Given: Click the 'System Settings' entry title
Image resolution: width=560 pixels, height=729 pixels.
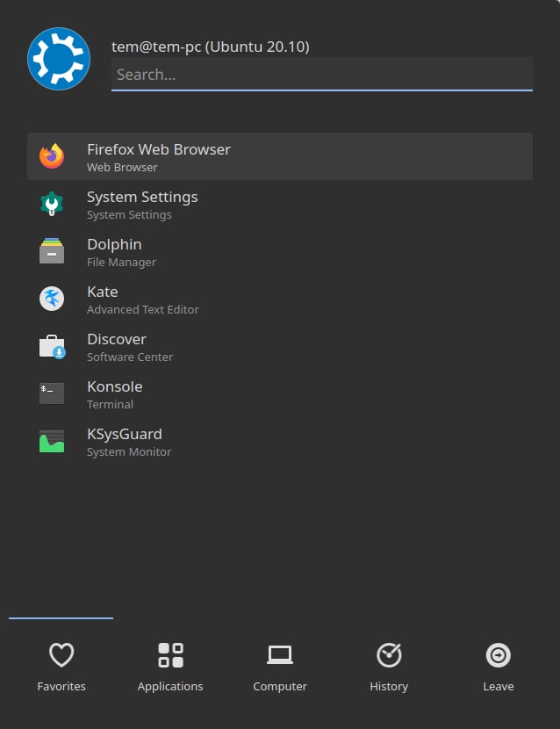Looking at the screenshot, I should (142, 197).
